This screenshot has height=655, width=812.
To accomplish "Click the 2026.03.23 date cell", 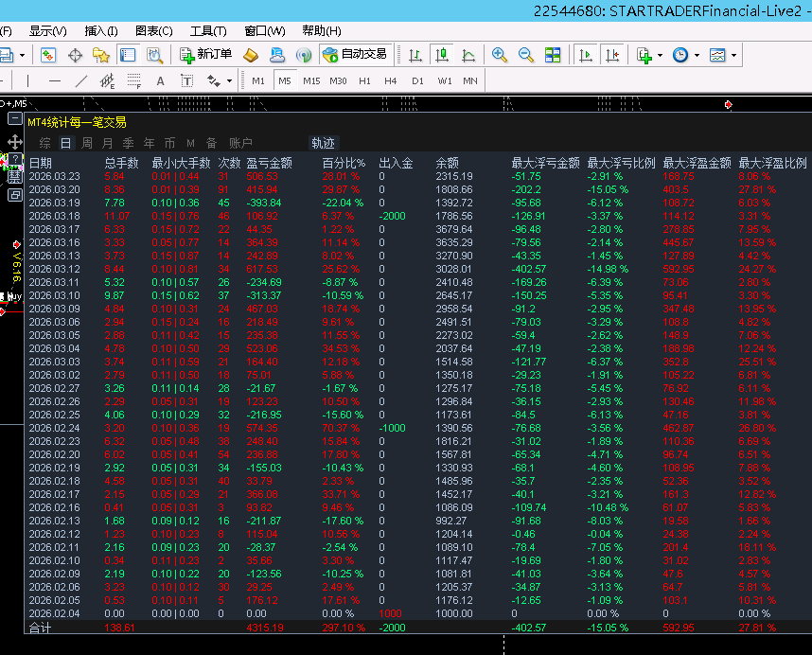I will click(54, 177).
